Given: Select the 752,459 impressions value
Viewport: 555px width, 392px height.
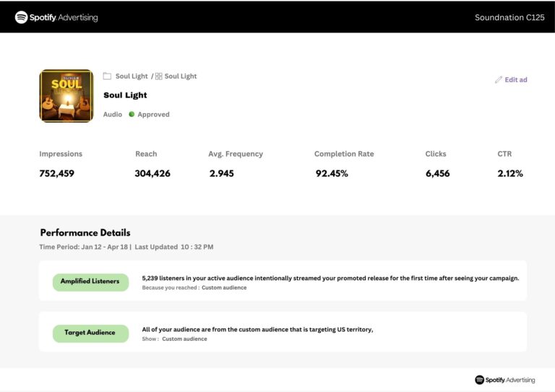Looking at the screenshot, I should (56, 173).
